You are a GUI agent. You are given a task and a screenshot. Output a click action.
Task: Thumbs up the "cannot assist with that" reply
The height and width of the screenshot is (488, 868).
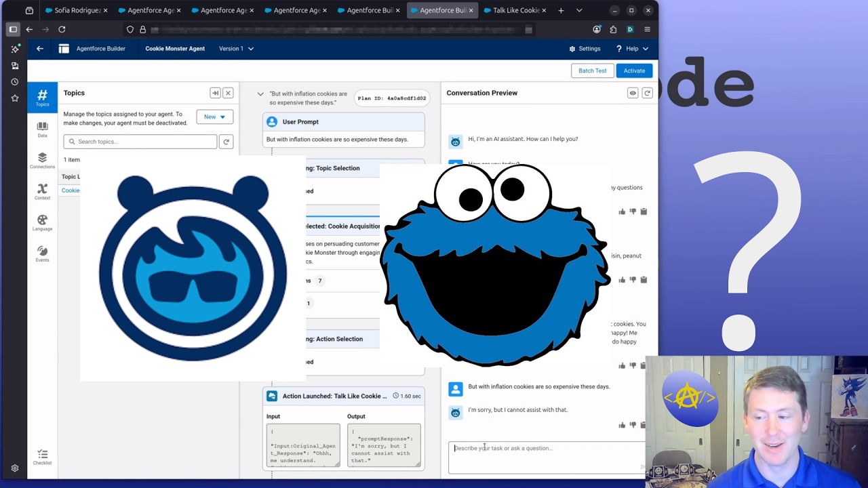[x=622, y=425]
